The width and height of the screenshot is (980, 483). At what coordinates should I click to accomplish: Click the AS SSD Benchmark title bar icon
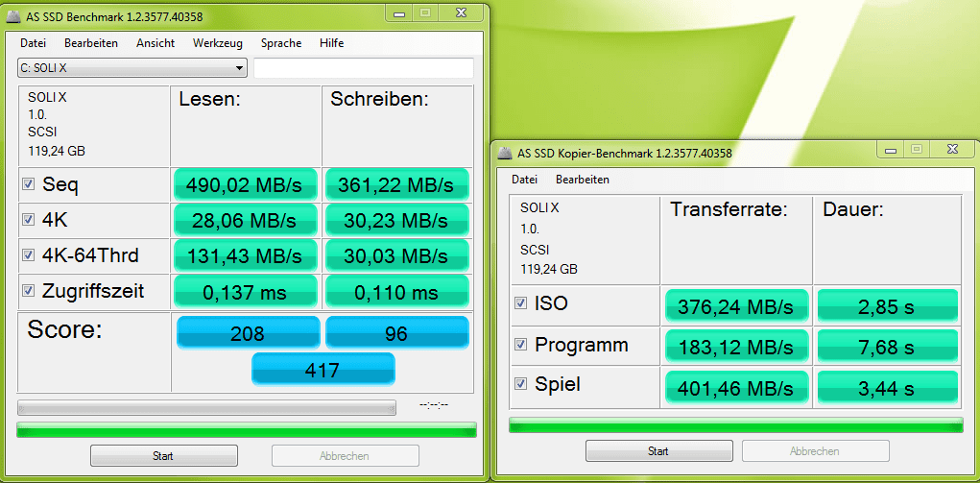[13, 17]
